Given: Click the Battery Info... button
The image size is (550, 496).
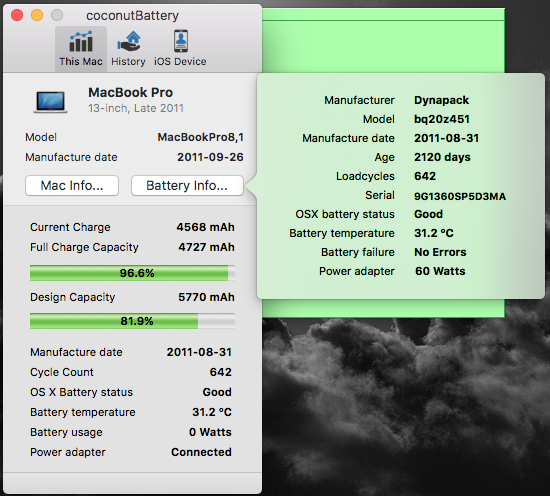Looking at the screenshot, I should 187,186.
